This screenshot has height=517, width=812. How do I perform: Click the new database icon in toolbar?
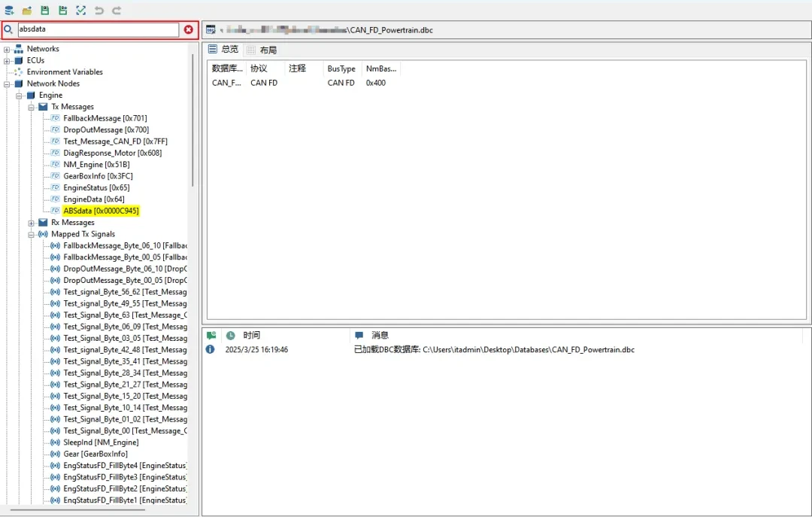pyautogui.click(x=8, y=11)
